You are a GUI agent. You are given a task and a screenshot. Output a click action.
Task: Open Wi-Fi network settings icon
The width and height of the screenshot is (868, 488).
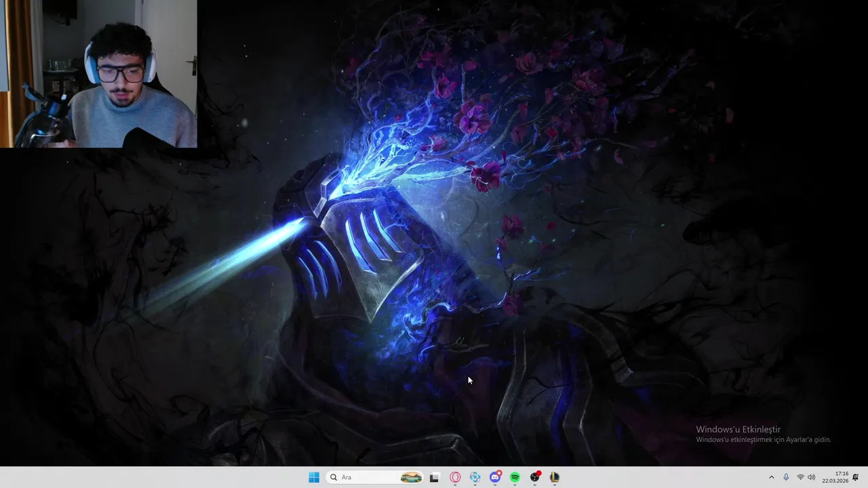tap(800, 477)
